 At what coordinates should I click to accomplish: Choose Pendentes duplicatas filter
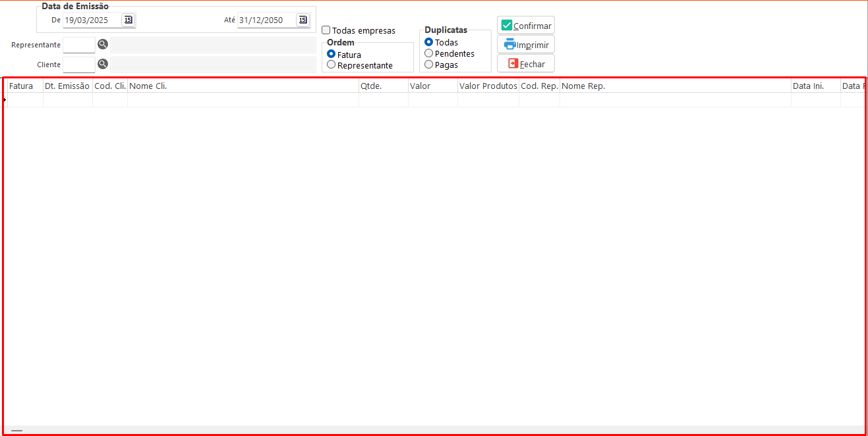point(429,53)
